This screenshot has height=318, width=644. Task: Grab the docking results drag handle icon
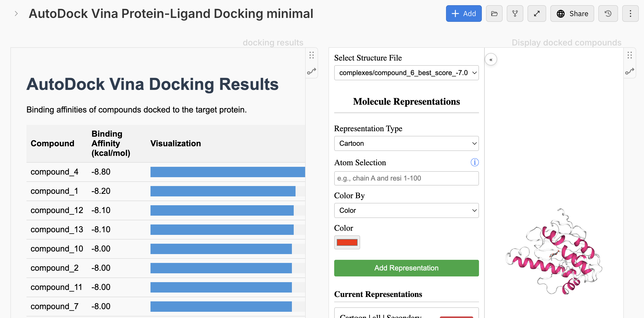pos(312,55)
